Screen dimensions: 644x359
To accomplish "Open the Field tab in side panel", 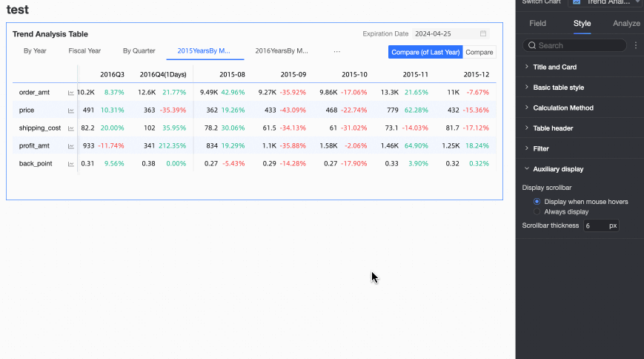I will click(537, 24).
